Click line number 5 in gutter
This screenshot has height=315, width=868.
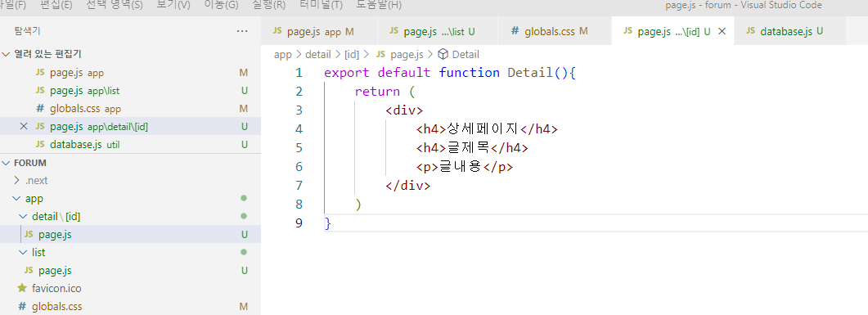click(299, 148)
